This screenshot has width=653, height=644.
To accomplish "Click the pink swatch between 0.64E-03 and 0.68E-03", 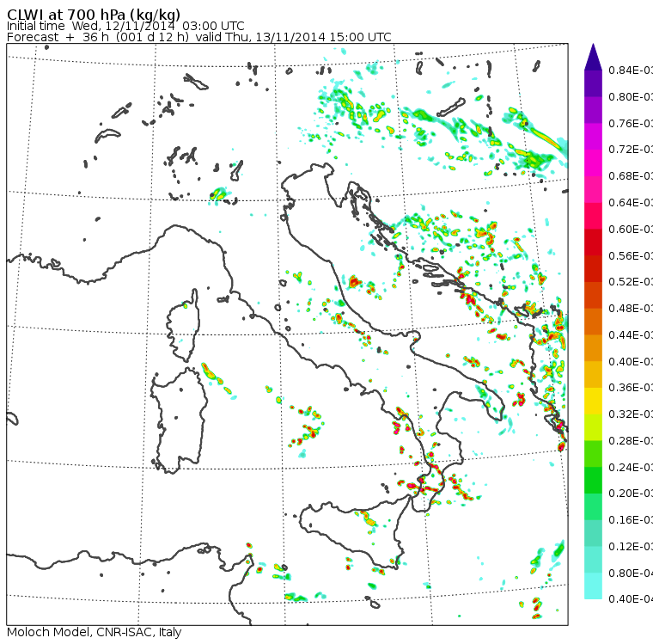I will pyautogui.click(x=593, y=189).
